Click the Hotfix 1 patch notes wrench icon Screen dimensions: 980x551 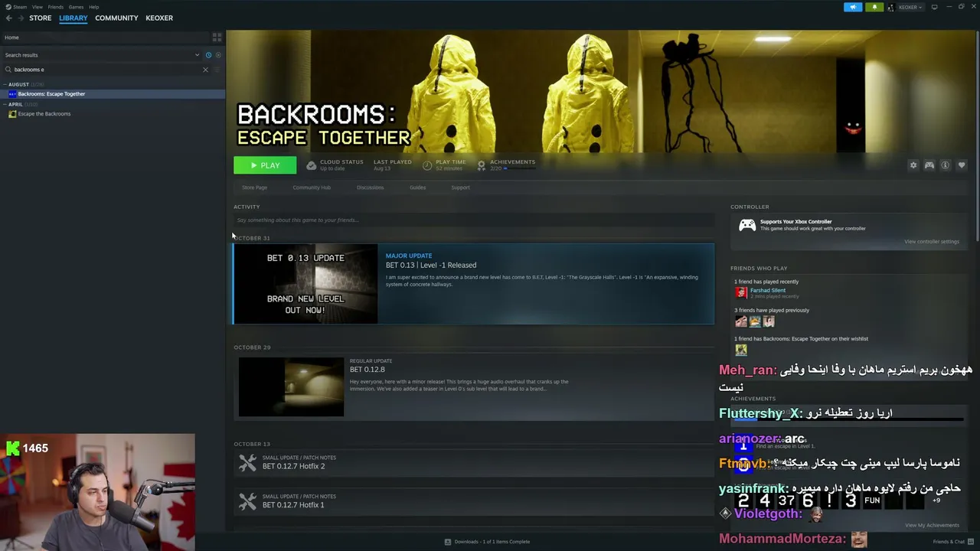247,501
